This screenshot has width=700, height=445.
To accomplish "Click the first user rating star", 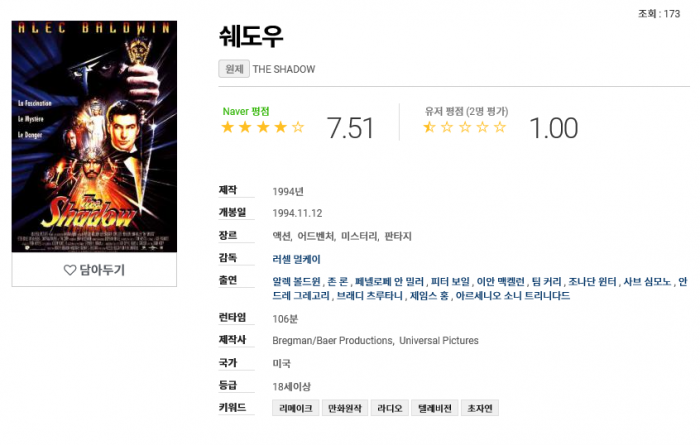I will [x=430, y=127].
